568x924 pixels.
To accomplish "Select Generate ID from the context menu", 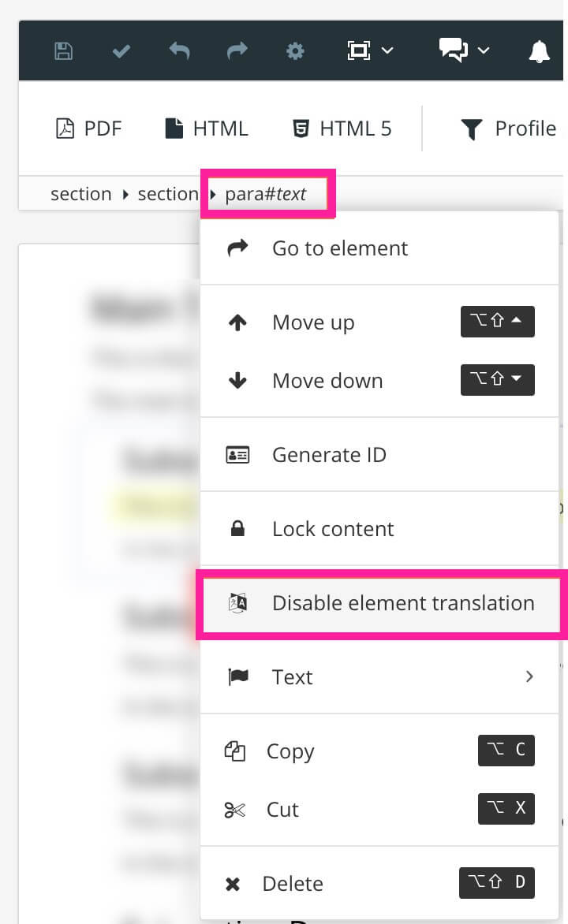I will pyautogui.click(x=329, y=454).
